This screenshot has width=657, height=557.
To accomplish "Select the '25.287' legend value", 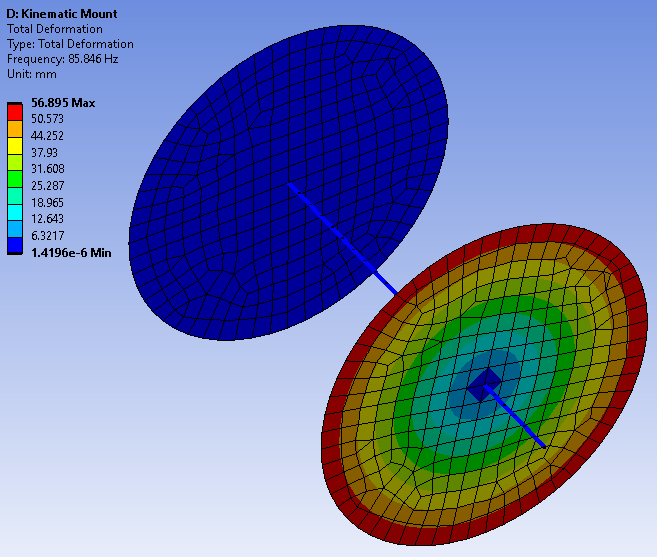I will coord(48,186).
